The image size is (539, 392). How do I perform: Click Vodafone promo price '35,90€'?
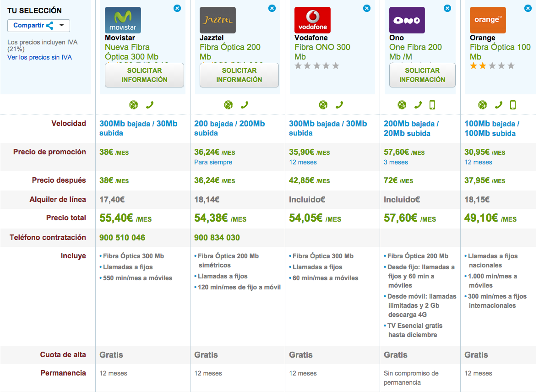301,152
